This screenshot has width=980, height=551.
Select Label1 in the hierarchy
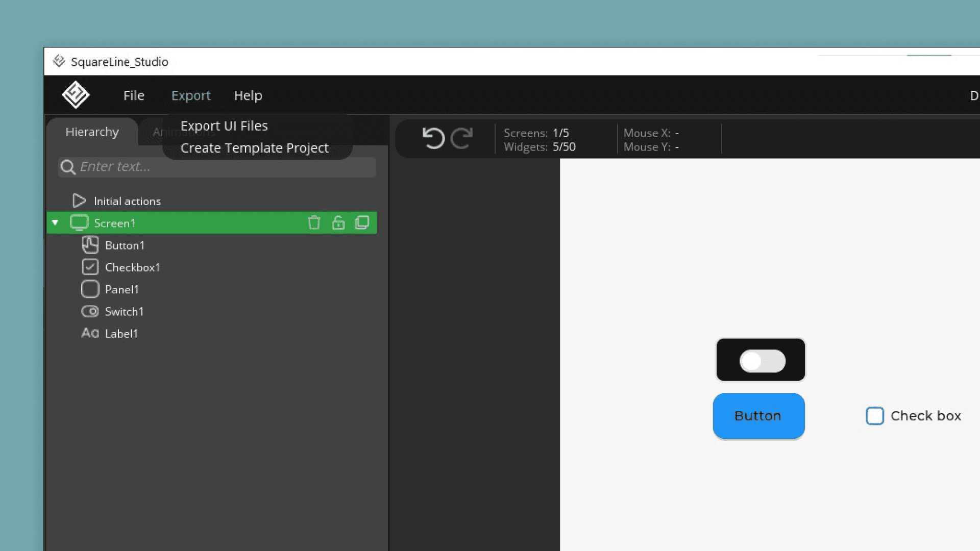tap(121, 334)
